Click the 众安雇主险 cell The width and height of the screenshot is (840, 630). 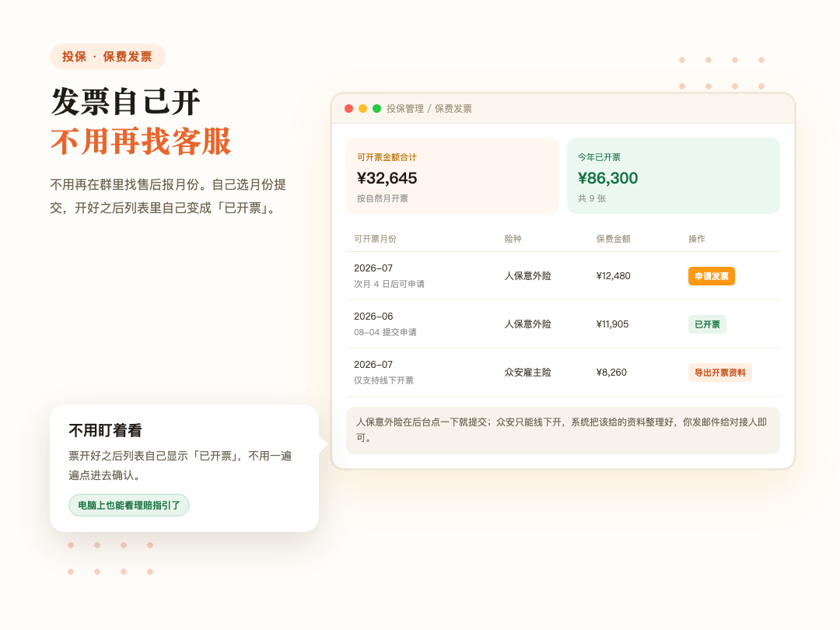pos(527,373)
